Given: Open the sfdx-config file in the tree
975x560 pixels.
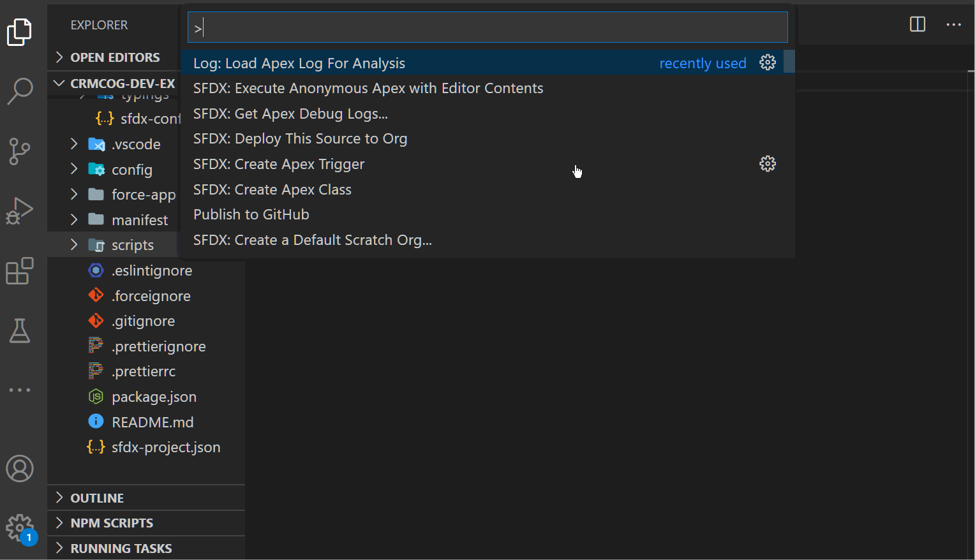Looking at the screenshot, I should click(151, 119).
